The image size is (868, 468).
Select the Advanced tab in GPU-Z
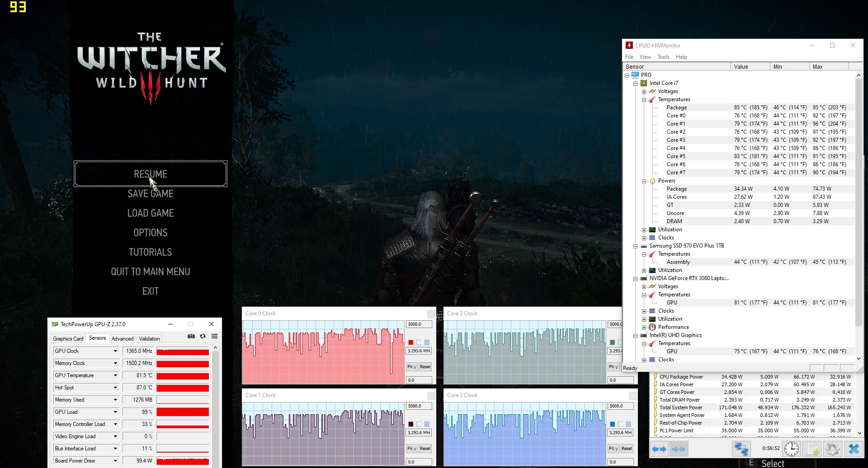[123, 339]
